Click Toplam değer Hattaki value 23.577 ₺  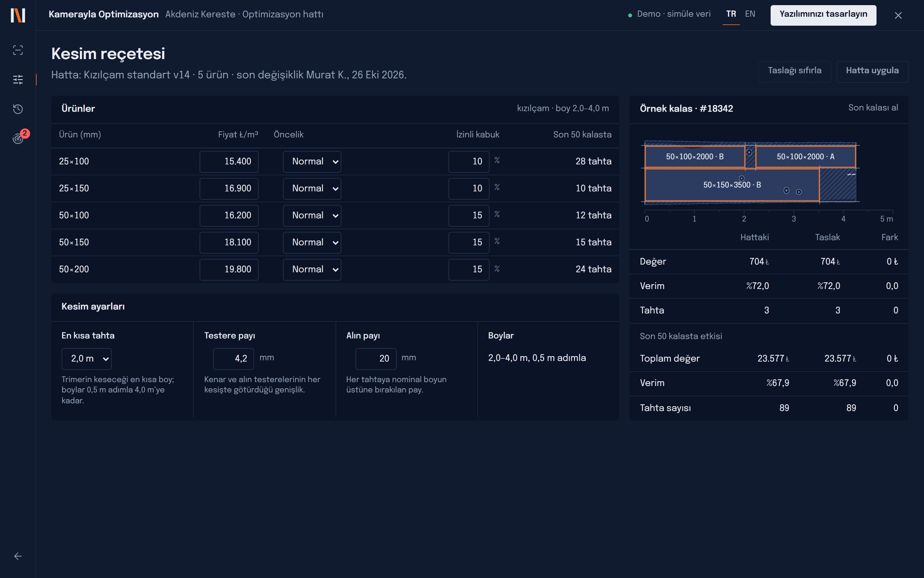tap(773, 359)
